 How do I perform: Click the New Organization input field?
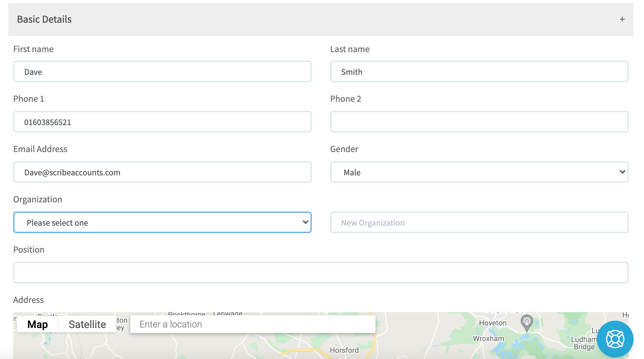click(480, 222)
